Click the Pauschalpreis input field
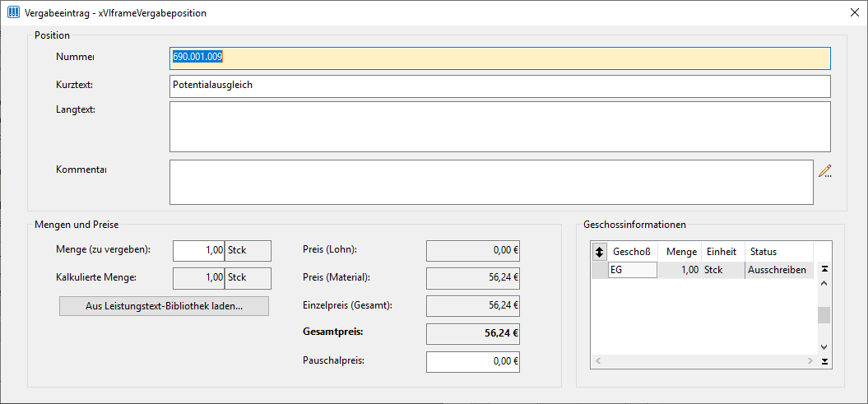 (473, 361)
